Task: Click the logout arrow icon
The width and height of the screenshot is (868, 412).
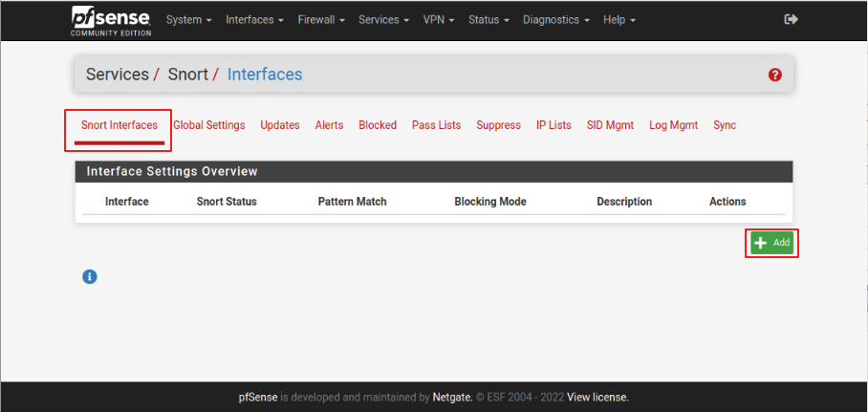Action: coord(791,20)
